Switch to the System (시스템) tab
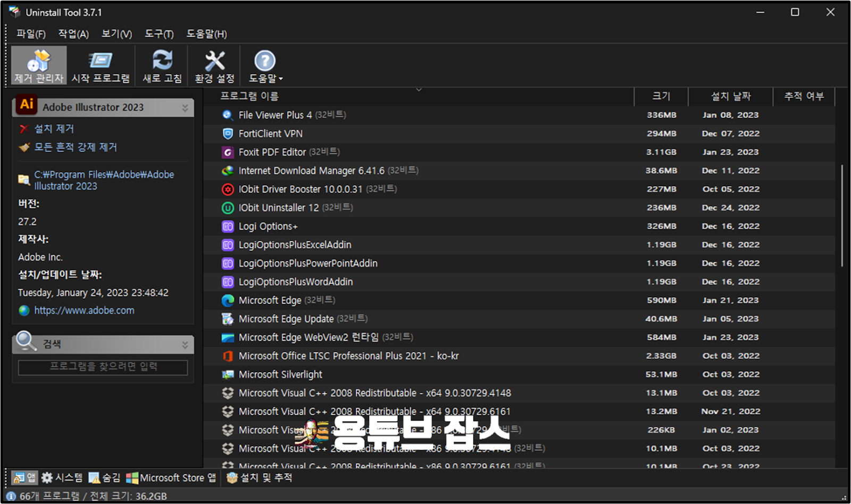The width and height of the screenshot is (851, 504). [x=62, y=477]
